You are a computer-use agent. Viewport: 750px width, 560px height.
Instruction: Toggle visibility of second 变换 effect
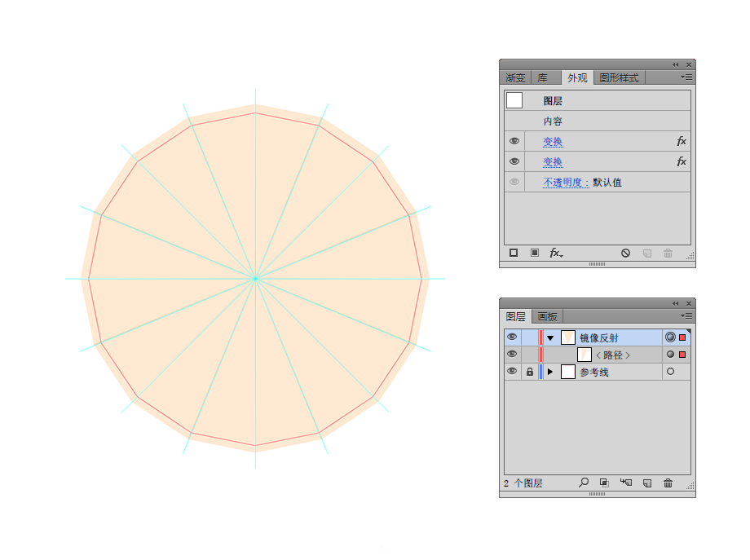click(514, 161)
